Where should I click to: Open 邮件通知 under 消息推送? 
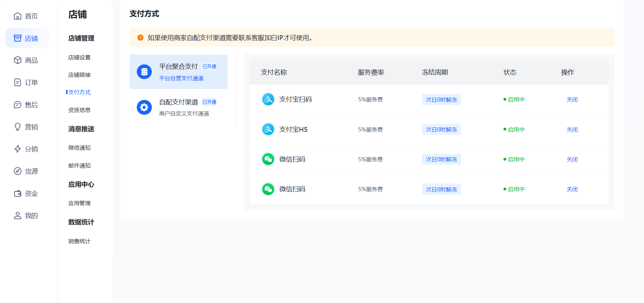tap(80, 166)
